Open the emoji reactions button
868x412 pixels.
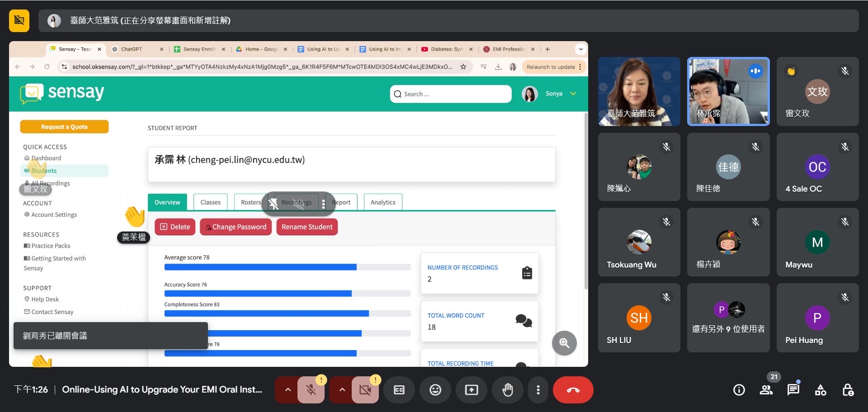coord(435,390)
